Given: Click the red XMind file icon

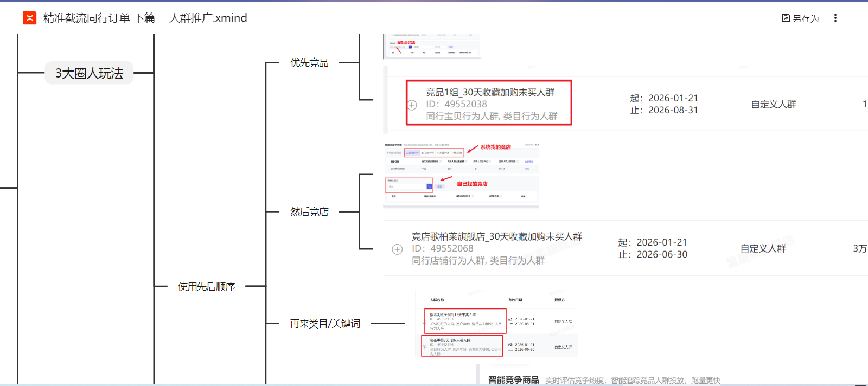Looking at the screenshot, I should 30,18.
